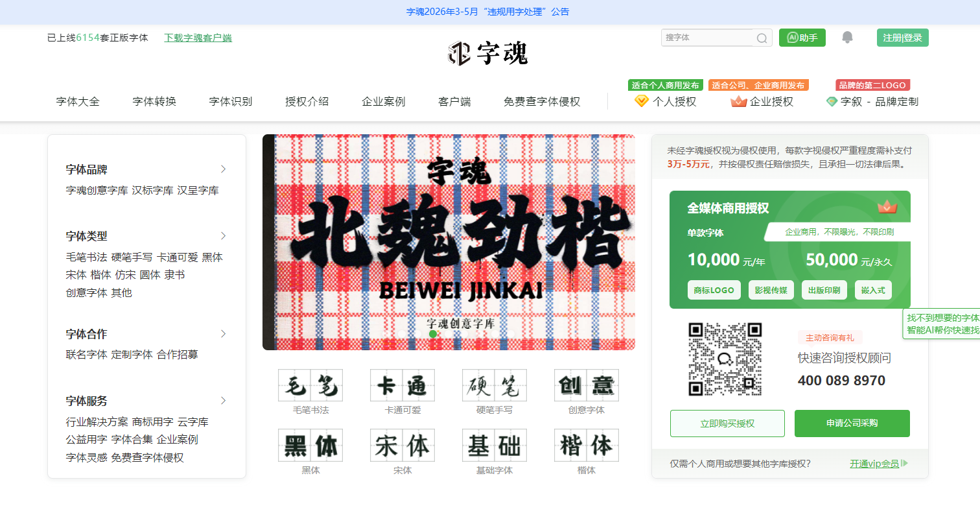Open 企业授权 with the crown icon
Viewport: 980px width, 513px height.
[762, 101]
